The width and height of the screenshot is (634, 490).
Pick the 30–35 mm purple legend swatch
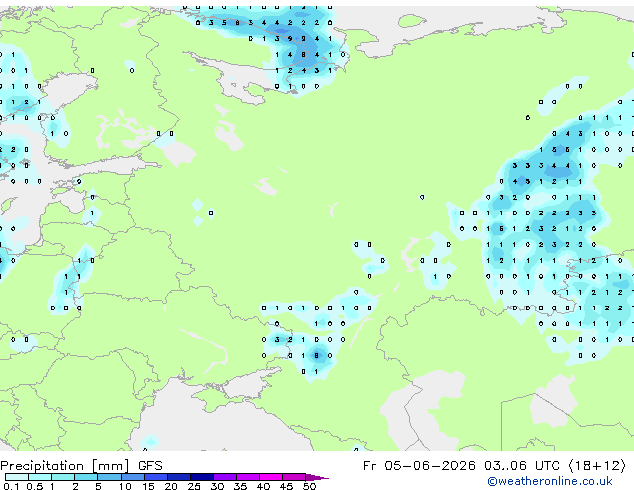[x=225, y=477]
